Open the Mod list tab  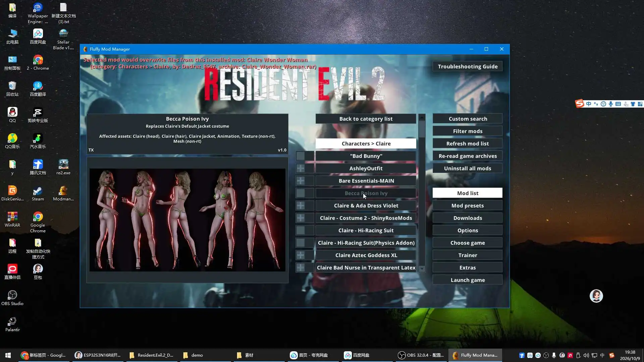coord(468,193)
